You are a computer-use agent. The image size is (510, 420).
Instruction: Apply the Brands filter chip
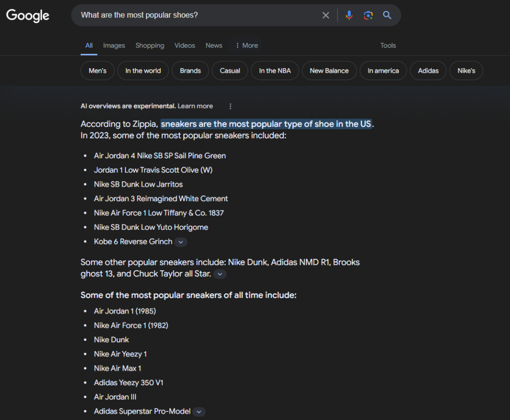(x=190, y=71)
